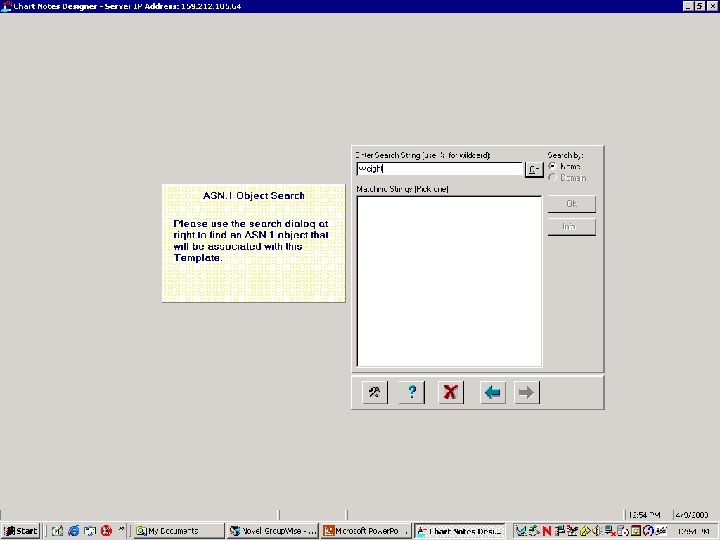Switch to Novell GroupWise taskbar window

point(273,531)
